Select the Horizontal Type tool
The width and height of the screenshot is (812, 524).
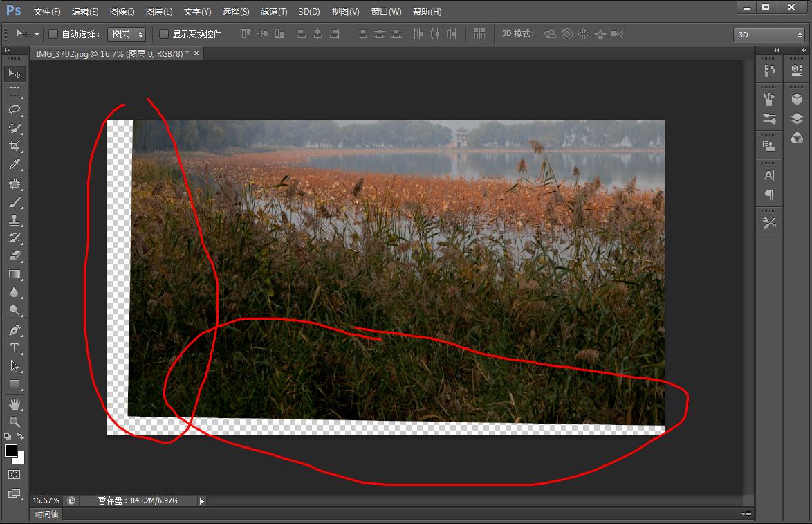(15, 348)
